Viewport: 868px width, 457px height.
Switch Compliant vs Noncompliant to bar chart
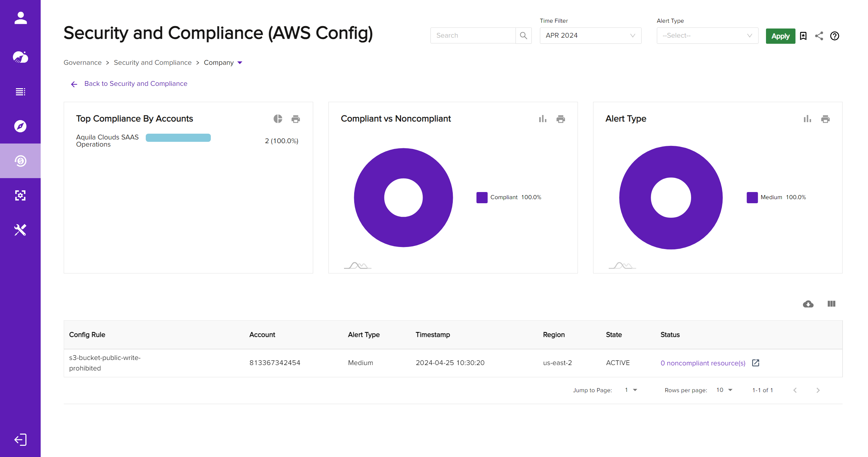click(x=543, y=119)
